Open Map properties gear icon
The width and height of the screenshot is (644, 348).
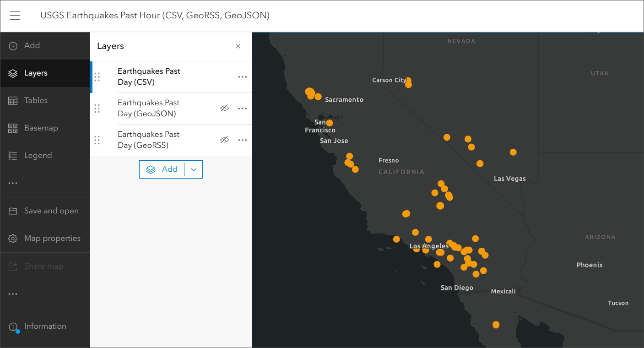[13, 239]
